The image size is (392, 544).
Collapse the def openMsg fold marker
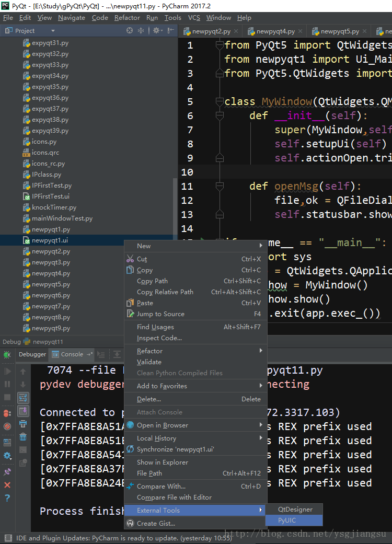point(219,187)
